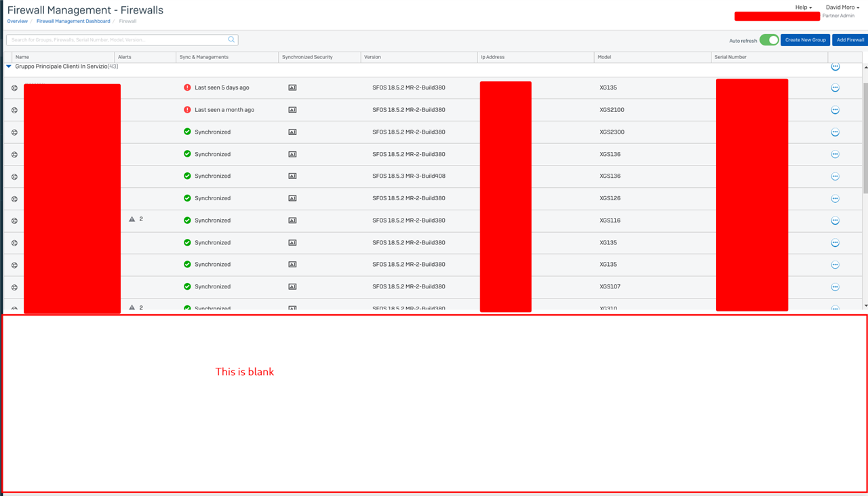Screen dimensions: 868x496
Task: Click green check icon in the XGS107 row
Action: (x=187, y=286)
